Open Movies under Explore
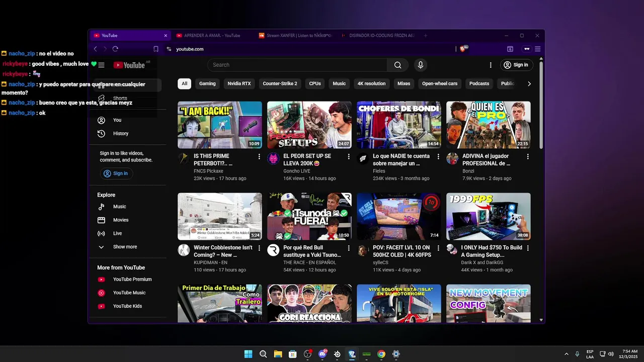The image size is (644, 362). 127,220
